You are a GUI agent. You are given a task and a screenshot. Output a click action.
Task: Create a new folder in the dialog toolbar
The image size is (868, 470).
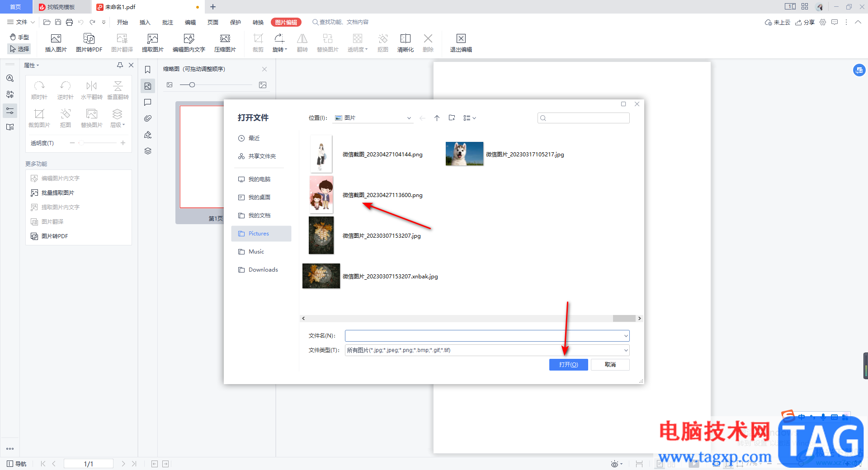452,118
